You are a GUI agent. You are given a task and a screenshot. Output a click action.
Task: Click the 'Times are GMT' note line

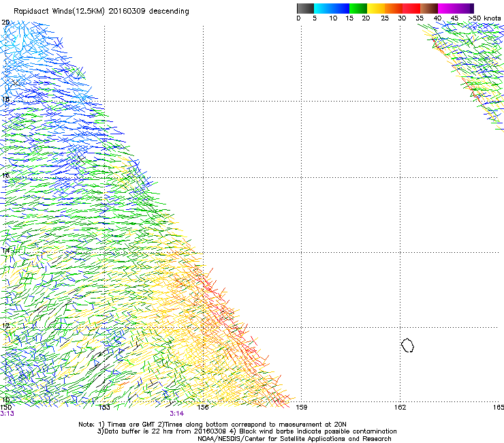(x=212, y=425)
